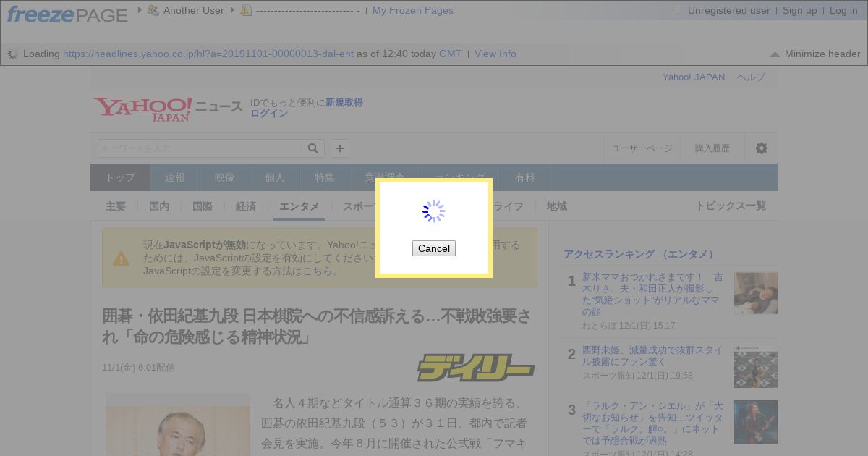Click the Sign up link

[800, 10]
